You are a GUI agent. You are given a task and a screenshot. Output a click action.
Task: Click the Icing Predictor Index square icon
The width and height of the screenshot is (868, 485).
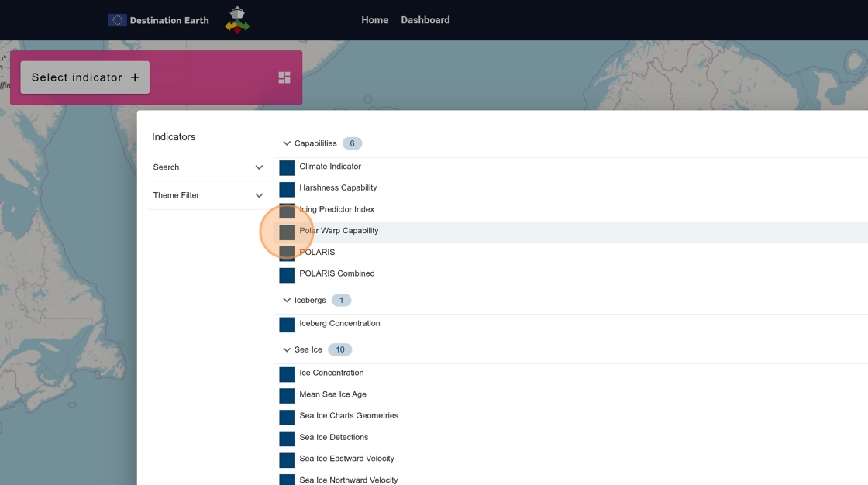click(x=287, y=211)
